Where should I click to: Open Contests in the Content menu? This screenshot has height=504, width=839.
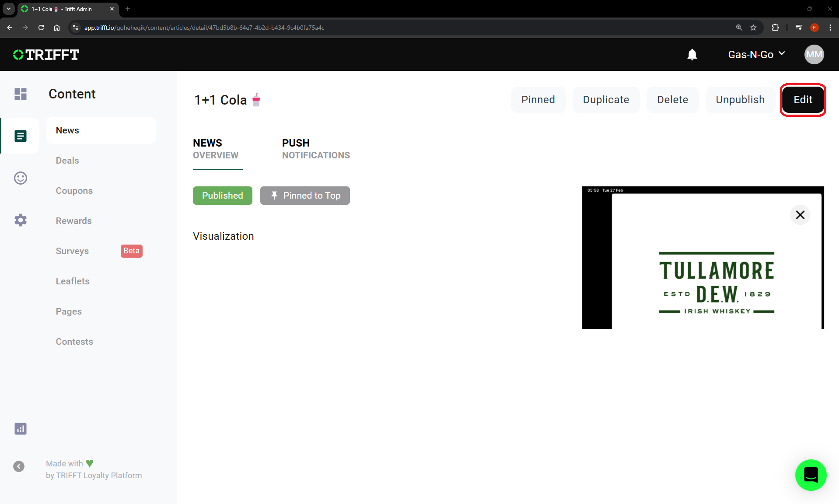[x=74, y=342]
